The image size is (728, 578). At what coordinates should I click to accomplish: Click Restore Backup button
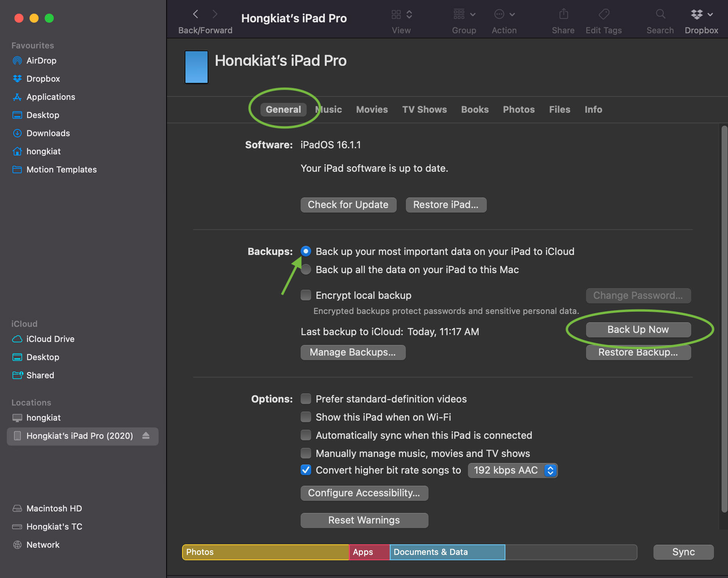pos(638,352)
